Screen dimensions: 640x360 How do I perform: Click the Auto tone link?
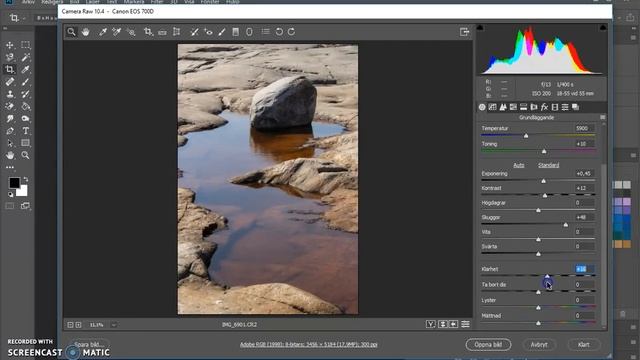pos(519,165)
